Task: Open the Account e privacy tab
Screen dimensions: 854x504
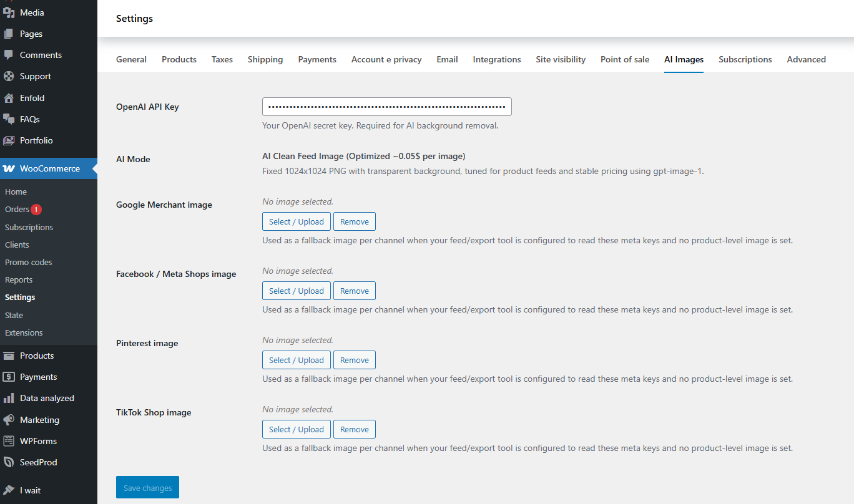Action: [x=386, y=59]
